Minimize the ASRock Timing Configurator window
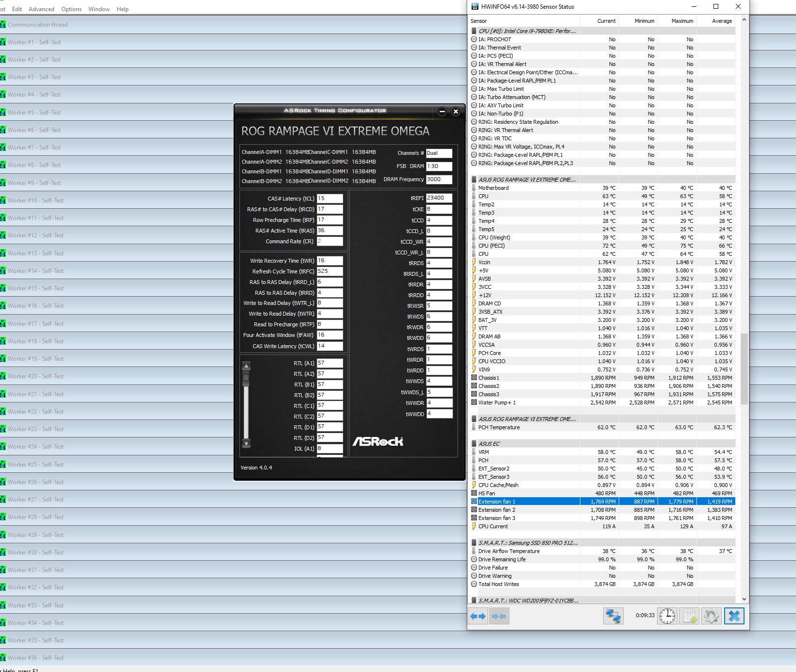The height and width of the screenshot is (672, 796). pos(442,112)
